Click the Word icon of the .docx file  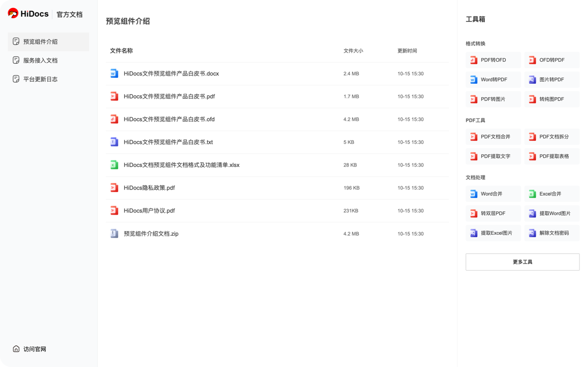[x=114, y=74]
